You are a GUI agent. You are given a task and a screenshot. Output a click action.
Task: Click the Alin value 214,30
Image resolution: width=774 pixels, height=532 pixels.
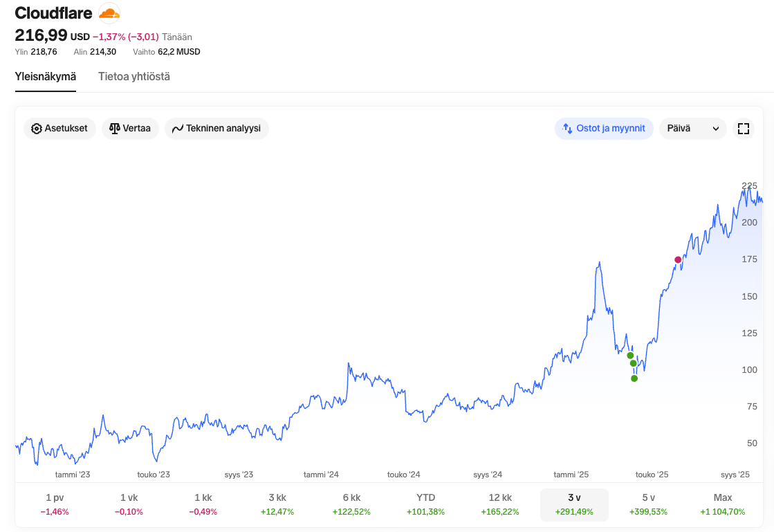(x=103, y=52)
